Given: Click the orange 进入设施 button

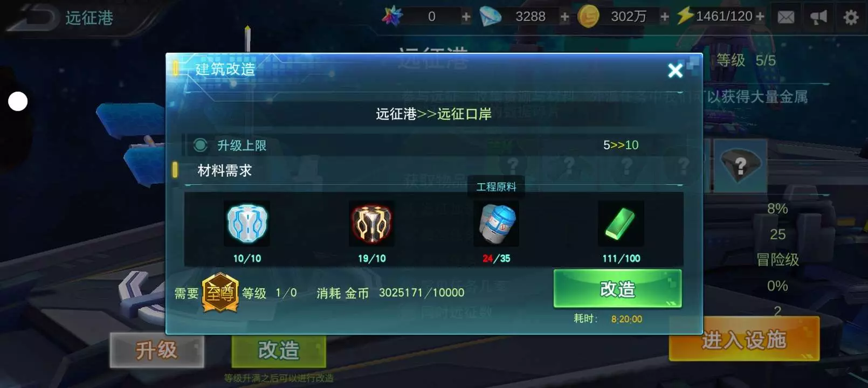Looking at the screenshot, I should pos(744,339).
